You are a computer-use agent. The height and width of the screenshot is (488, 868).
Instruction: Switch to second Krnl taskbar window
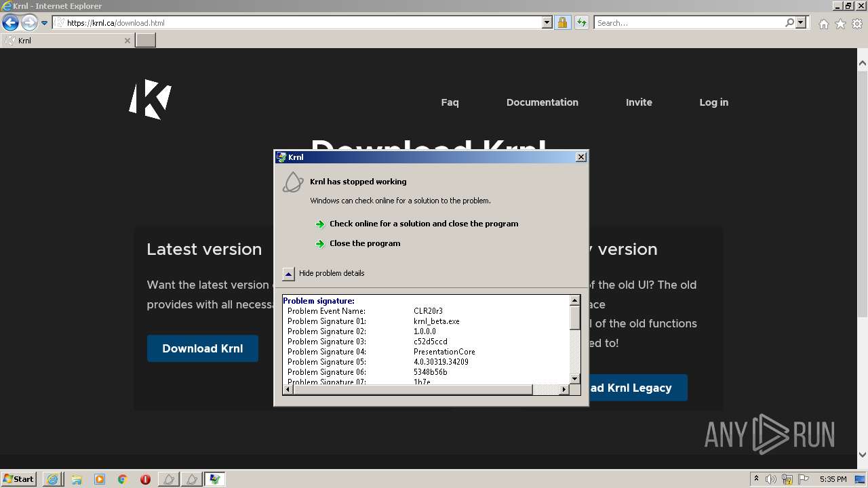point(192,479)
